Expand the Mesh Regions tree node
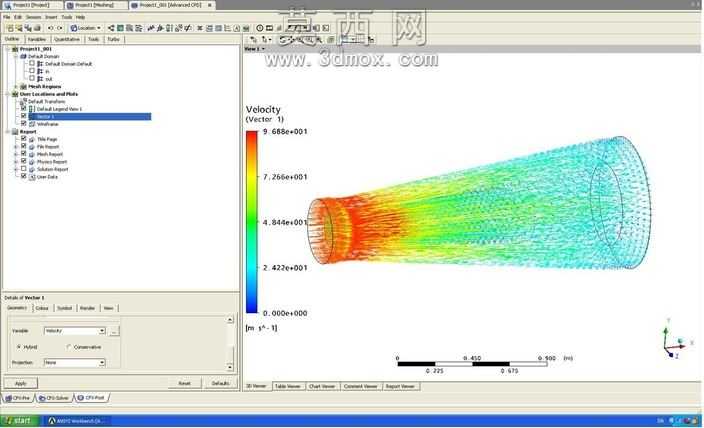This screenshot has height=428, width=704. [16, 86]
